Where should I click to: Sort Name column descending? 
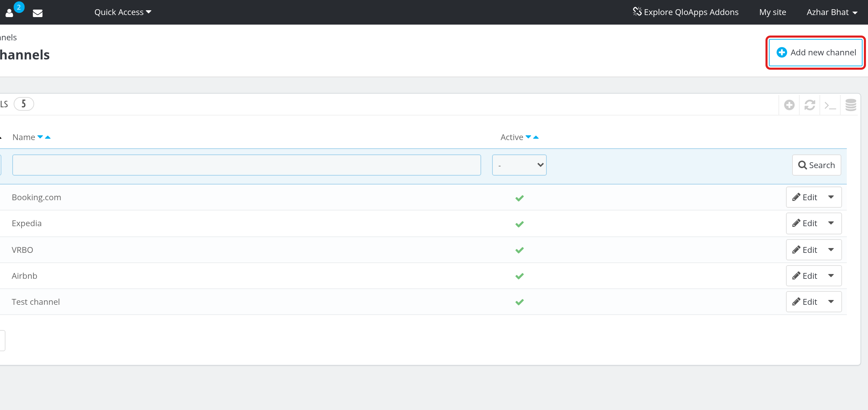(40, 137)
